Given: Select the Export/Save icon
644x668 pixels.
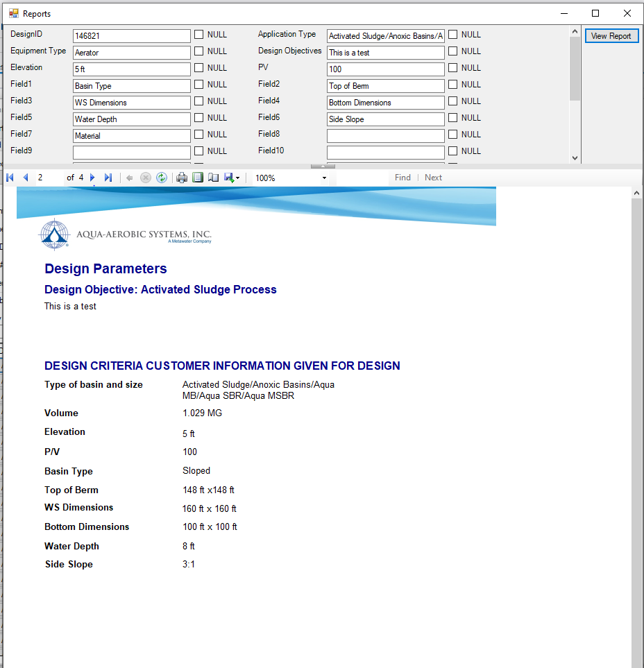Looking at the screenshot, I should (229, 178).
